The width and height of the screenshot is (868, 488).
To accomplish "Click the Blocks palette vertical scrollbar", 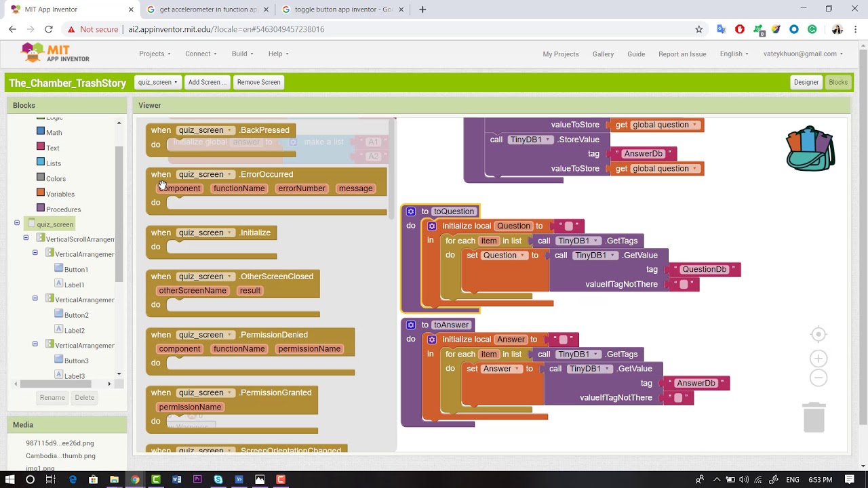I will 119,213.
